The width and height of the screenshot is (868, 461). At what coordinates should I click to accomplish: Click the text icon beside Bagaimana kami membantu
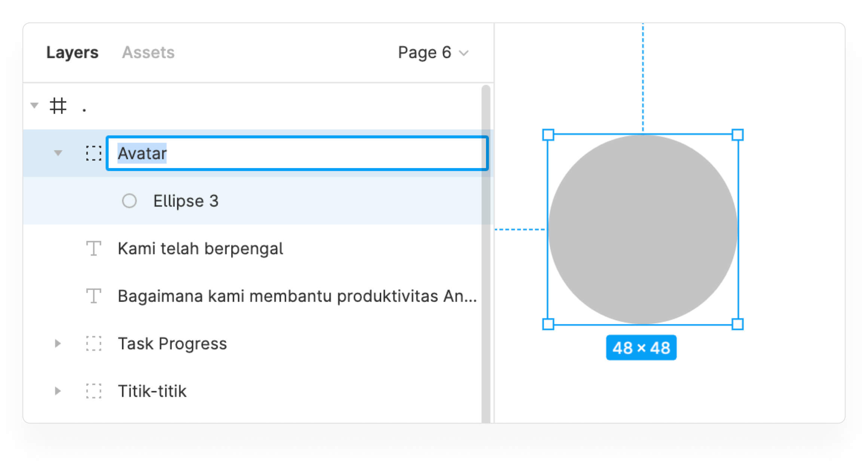tap(94, 296)
